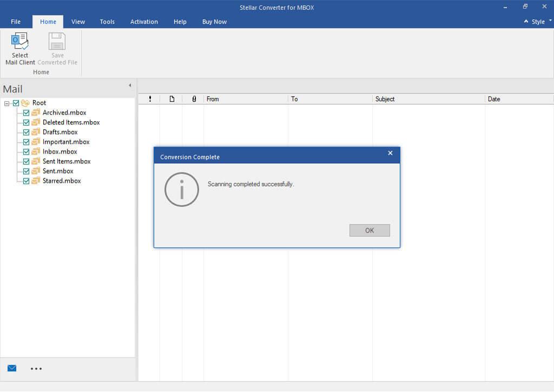Click the document type column header icon
This screenshot has width=554, height=392.
pos(172,99)
